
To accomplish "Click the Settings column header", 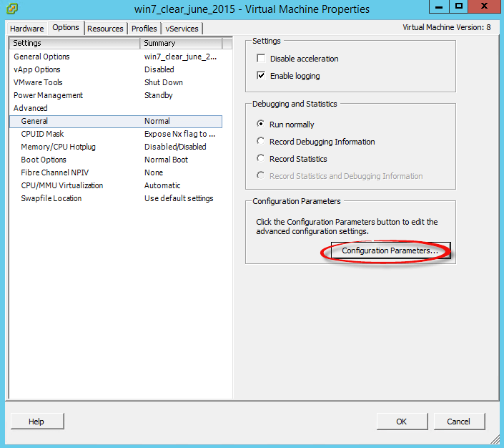I will (74, 43).
